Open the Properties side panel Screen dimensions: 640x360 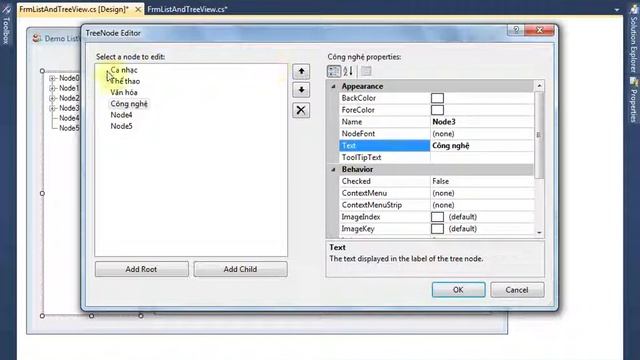[x=633, y=101]
